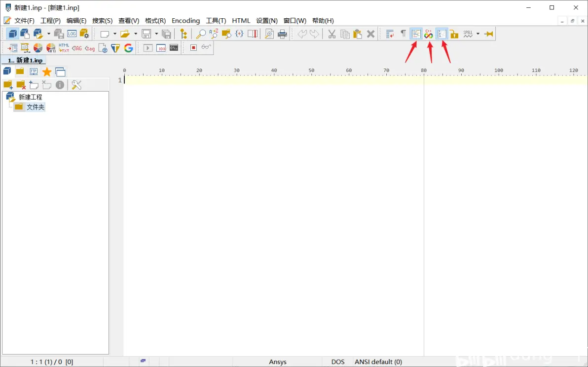Open the Encoding menu
This screenshot has height=367, width=588.
(185, 21)
